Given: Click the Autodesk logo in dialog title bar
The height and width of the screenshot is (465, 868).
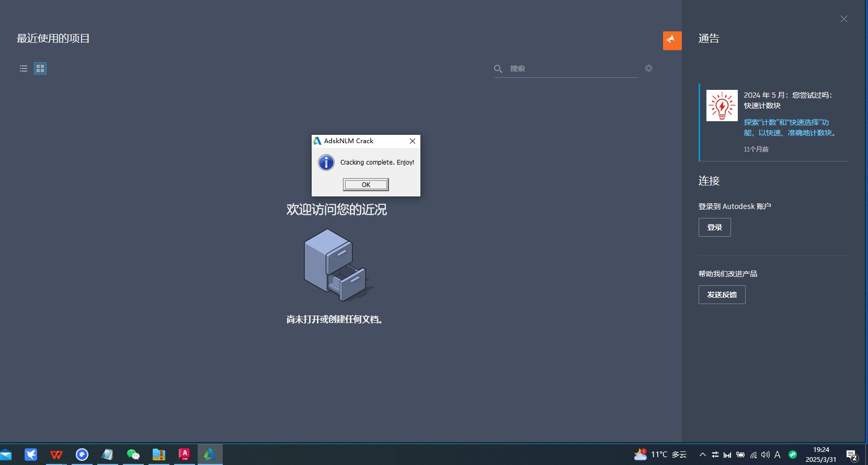Looking at the screenshot, I should click(x=317, y=141).
